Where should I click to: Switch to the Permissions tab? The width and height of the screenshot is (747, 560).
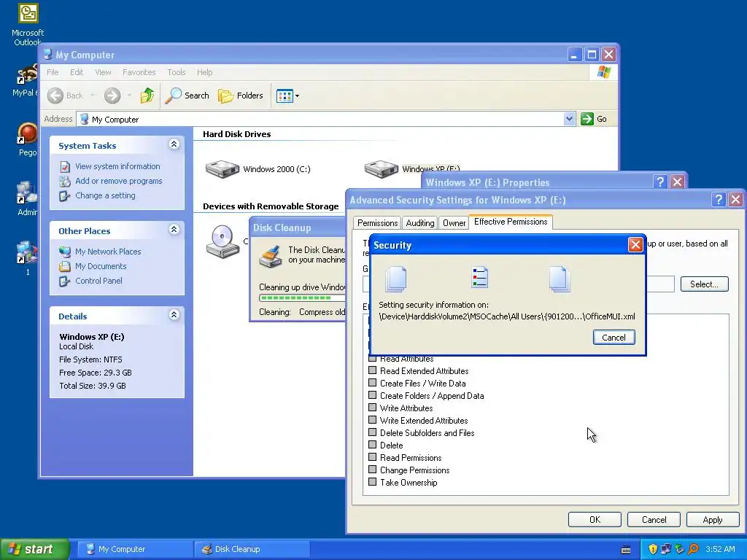pos(377,223)
